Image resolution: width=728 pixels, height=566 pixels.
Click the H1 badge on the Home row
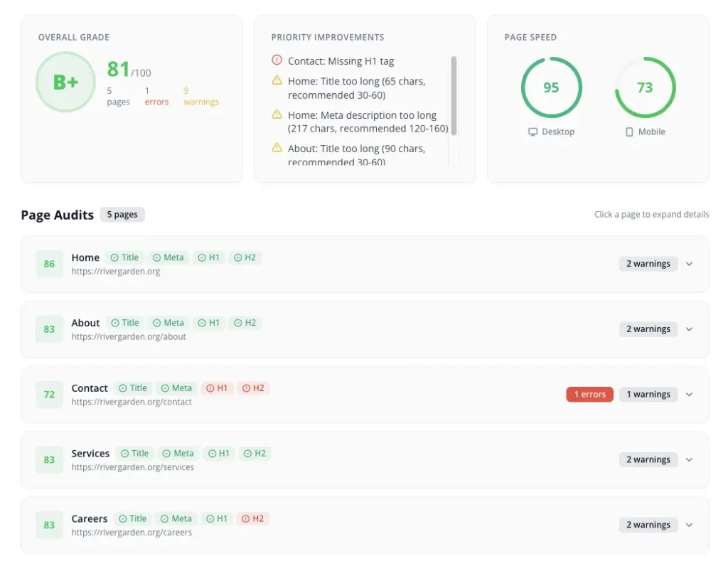pyautogui.click(x=209, y=257)
